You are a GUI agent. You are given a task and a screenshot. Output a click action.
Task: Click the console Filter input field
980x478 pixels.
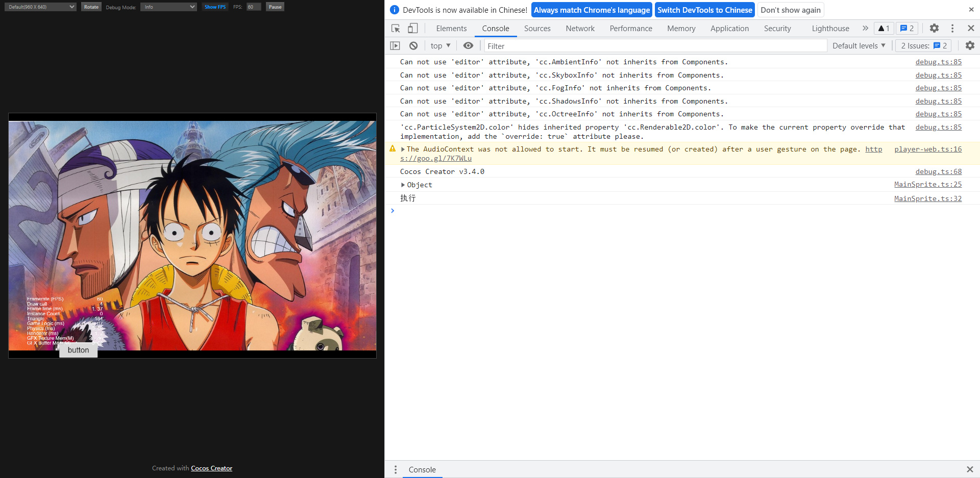click(655, 46)
